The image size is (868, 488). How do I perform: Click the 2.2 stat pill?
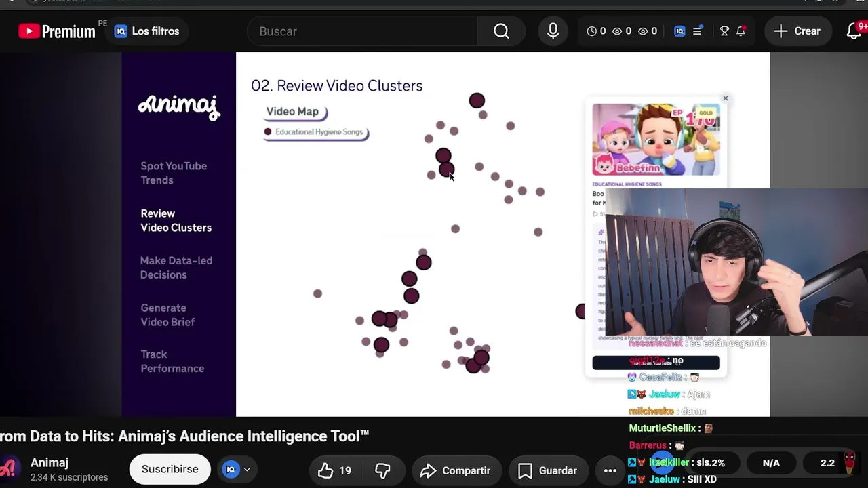827,463
